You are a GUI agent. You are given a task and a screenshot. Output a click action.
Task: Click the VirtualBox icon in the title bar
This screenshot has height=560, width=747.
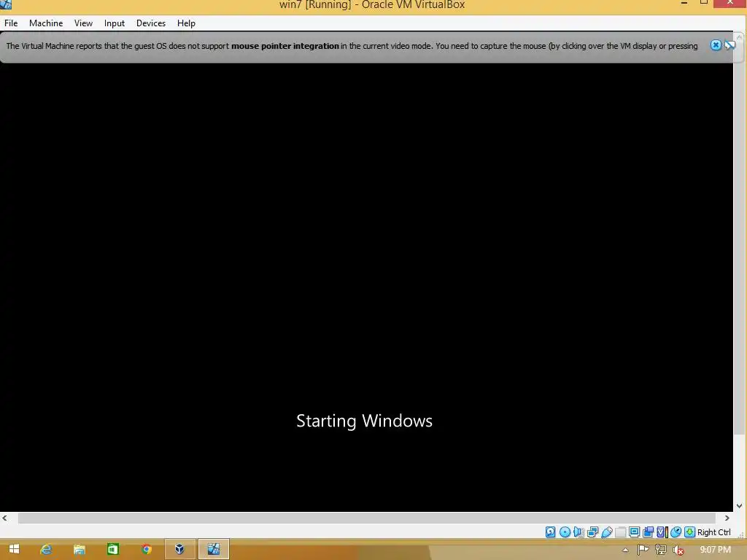click(6, 4)
